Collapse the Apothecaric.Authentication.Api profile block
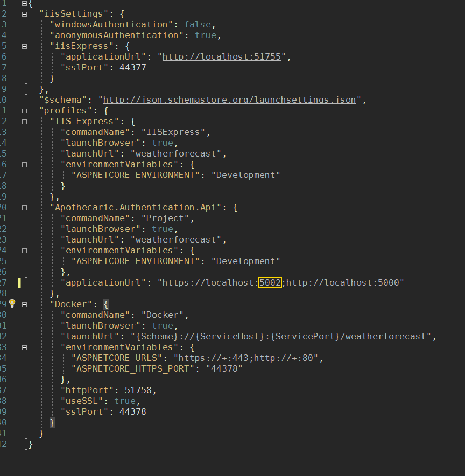Image resolution: width=465 pixels, height=476 pixels. coord(25,207)
